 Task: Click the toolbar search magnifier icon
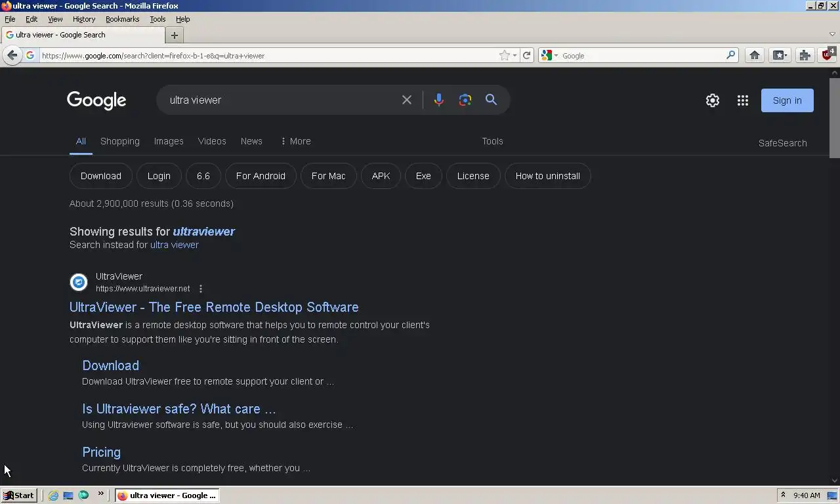730,56
